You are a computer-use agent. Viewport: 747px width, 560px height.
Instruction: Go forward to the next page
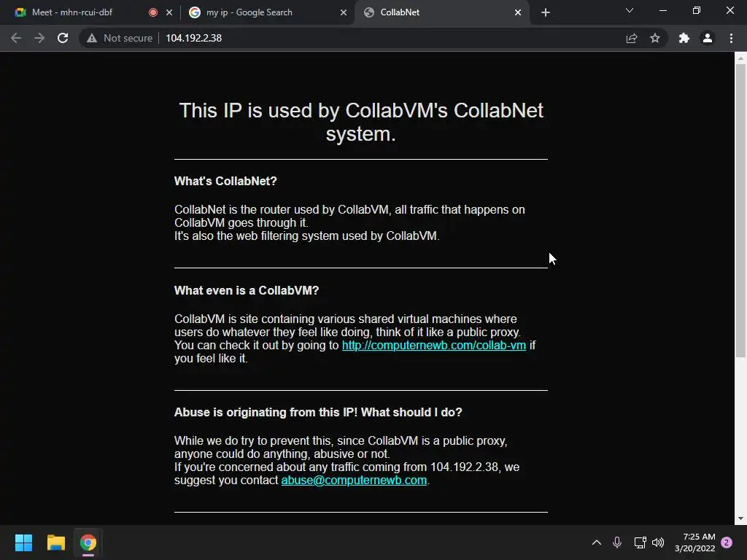point(39,38)
